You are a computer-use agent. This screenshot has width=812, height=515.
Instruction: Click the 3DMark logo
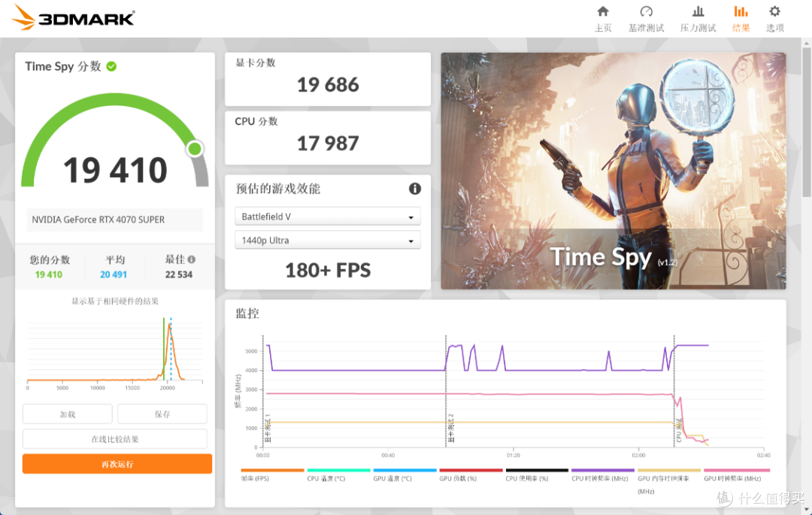pos(74,17)
